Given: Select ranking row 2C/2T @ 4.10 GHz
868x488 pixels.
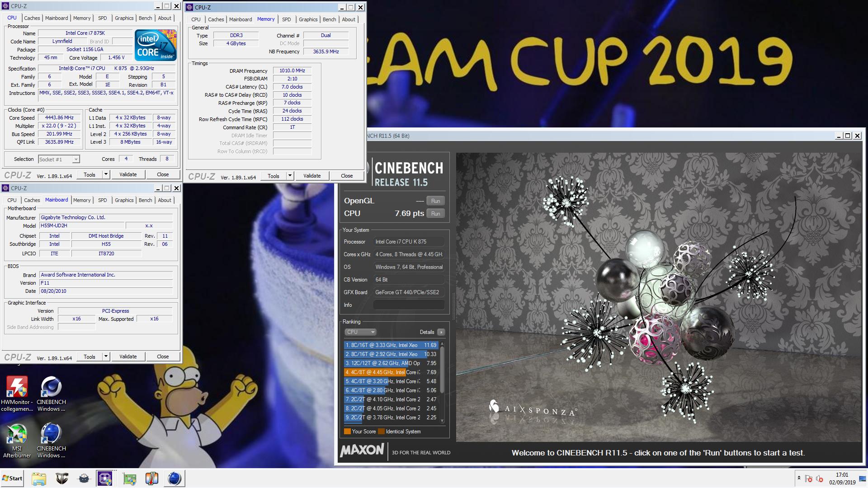Looking at the screenshot, I should pyautogui.click(x=391, y=399).
